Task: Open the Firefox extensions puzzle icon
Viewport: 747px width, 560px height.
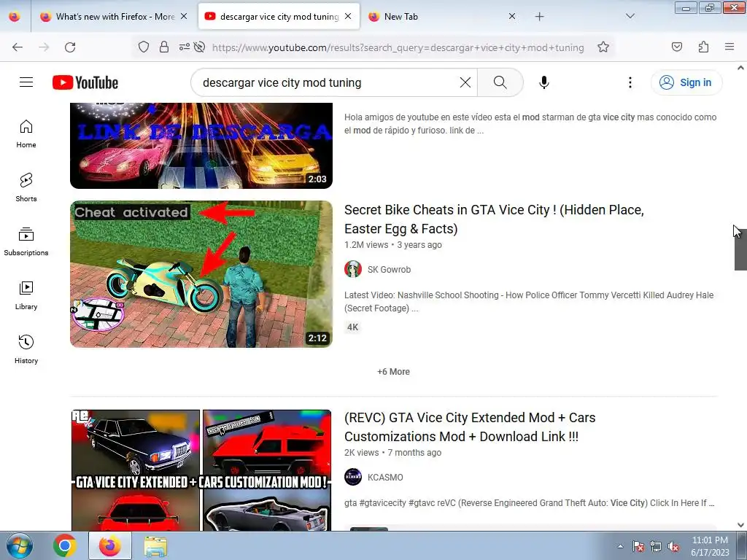Action: [703, 47]
